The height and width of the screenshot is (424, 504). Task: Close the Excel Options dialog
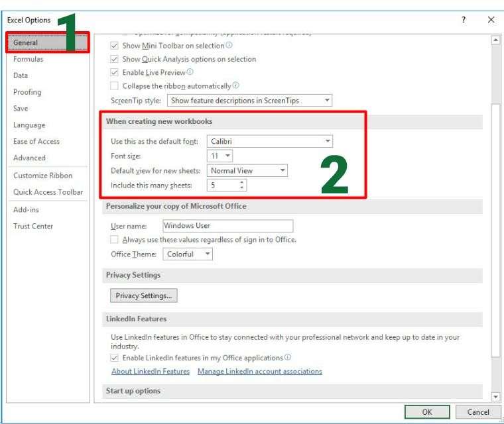[x=491, y=20]
